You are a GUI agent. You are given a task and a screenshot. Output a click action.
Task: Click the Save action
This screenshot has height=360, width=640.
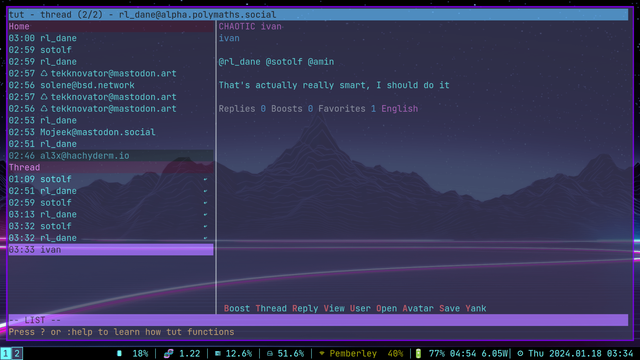(449, 309)
